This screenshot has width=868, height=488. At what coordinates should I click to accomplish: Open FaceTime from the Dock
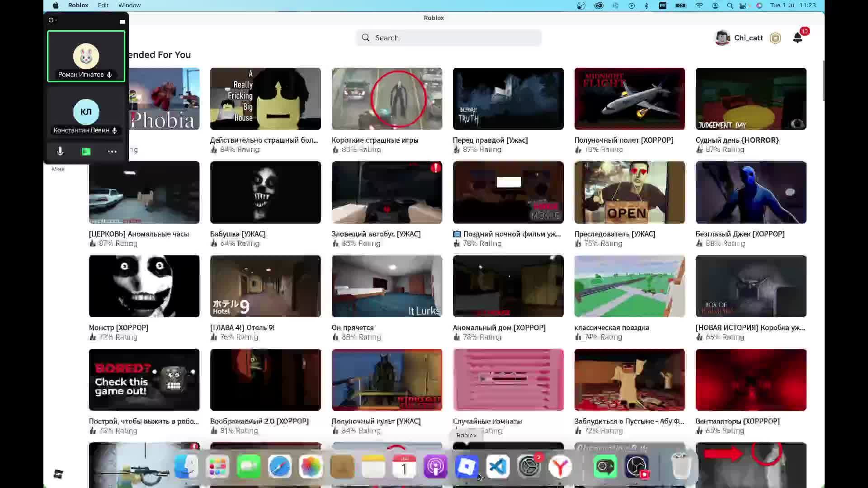[249, 466]
